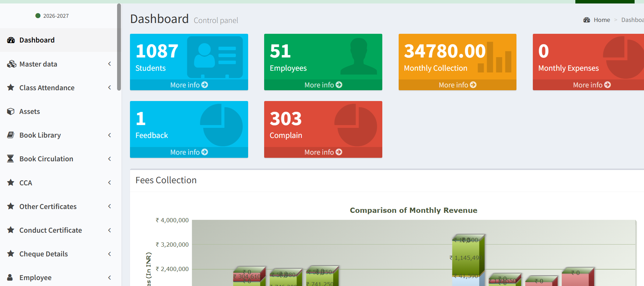The height and width of the screenshot is (286, 644).
Task: Expand the Conduct Certificate chevron
Action: point(109,230)
